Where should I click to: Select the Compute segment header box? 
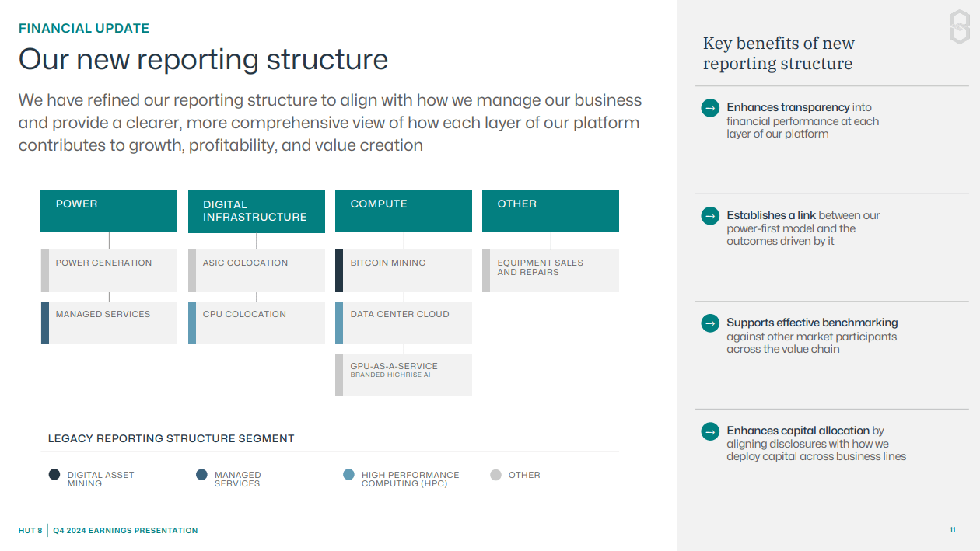tap(404, 211)
